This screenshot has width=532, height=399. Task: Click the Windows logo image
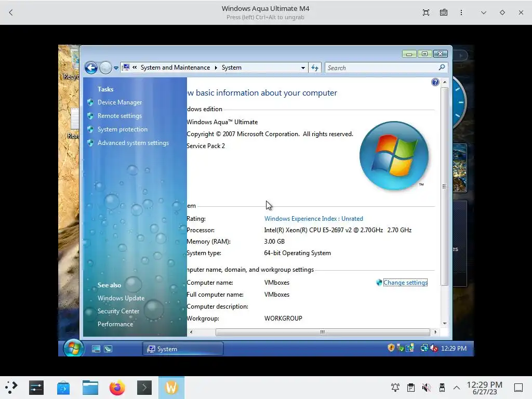click(x=394, y=155)
